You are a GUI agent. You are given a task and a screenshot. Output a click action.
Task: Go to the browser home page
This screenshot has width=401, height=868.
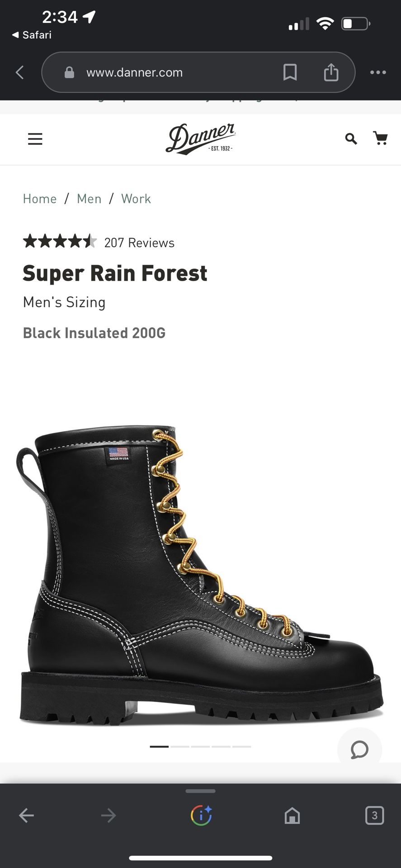pos(292,816)
